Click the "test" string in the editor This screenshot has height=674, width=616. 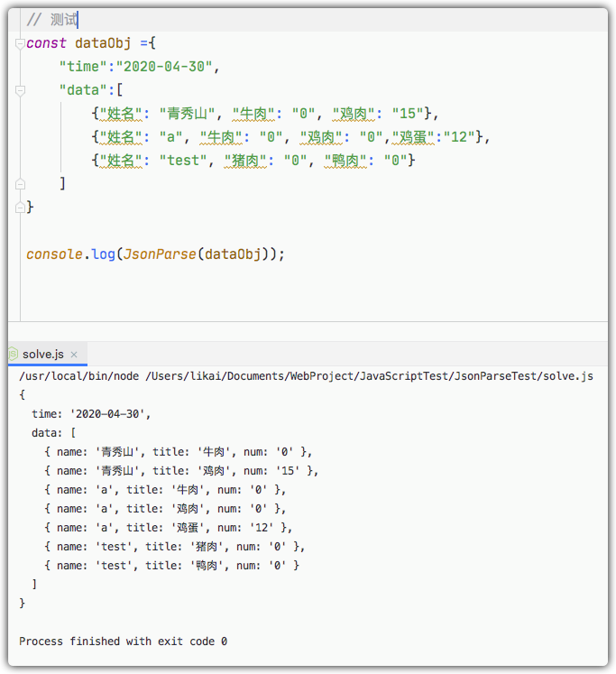183,161
